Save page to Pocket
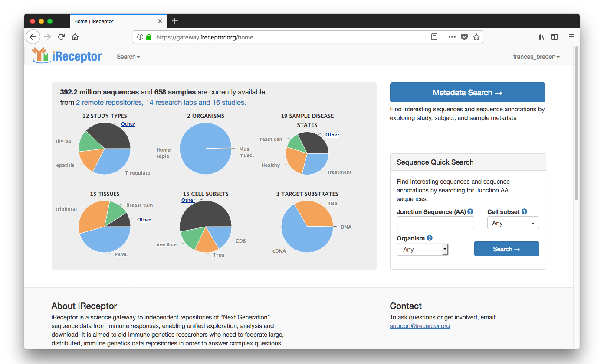The height and width of the screenshot is (364, 604). (464, 37)
